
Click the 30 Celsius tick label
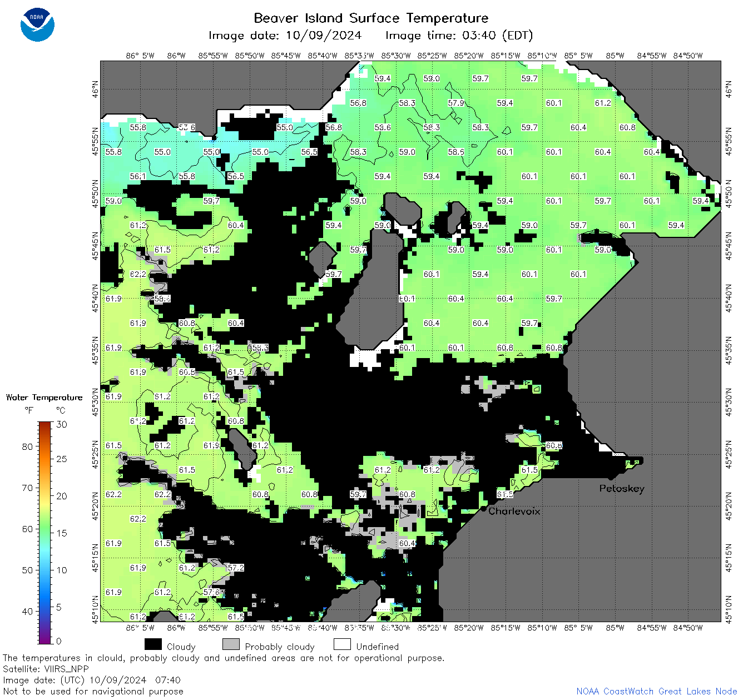(x=62, y=424)
